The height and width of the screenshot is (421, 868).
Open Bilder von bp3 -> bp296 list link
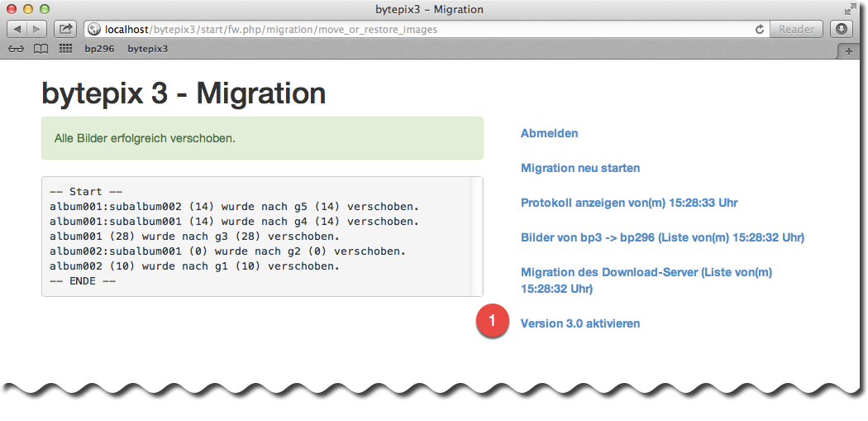point(662,237)
